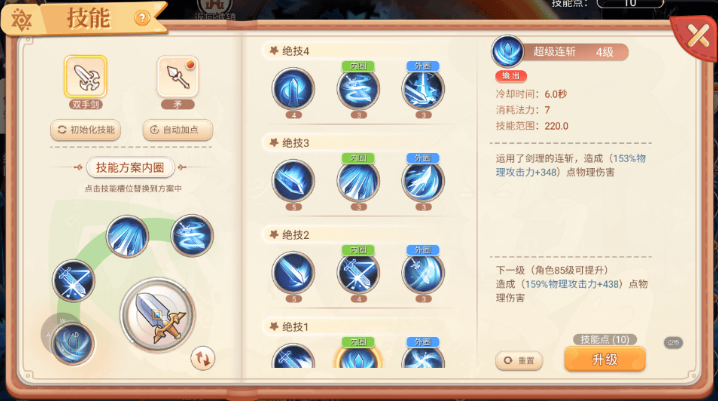Click the 初始化技能 reset skills button

(x=86, y=130)
